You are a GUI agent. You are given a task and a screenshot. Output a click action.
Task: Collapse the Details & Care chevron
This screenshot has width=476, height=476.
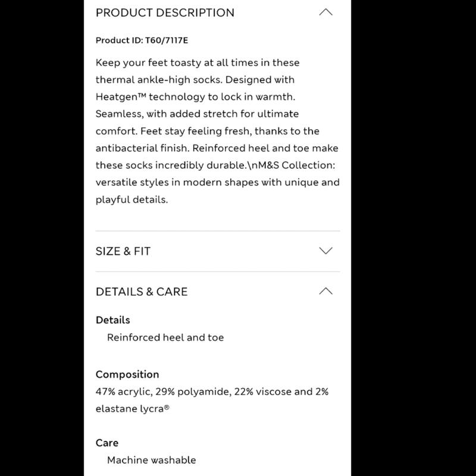tap(325, 291)
